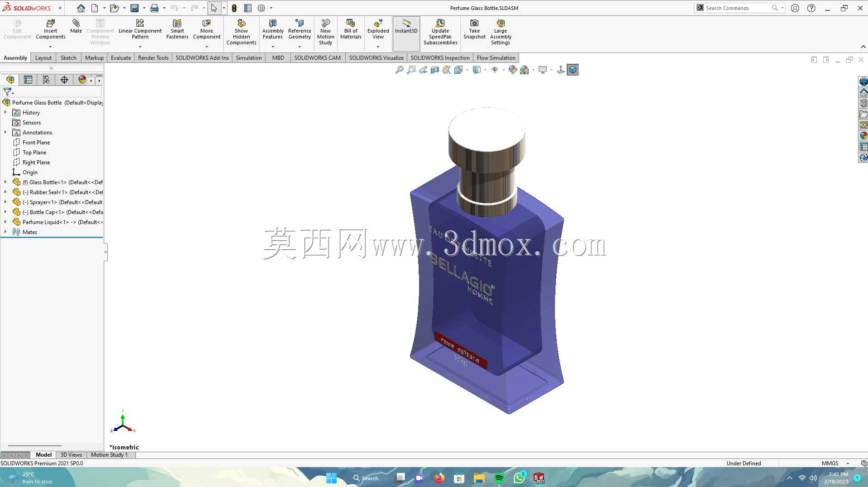
Task: Open the Linear Component Pattern tool
Action: (140, 29)
